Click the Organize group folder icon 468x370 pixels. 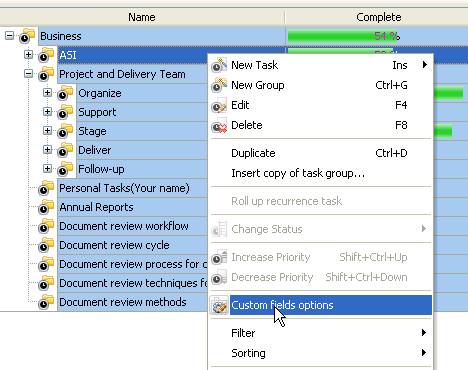(x=65, y=93)
